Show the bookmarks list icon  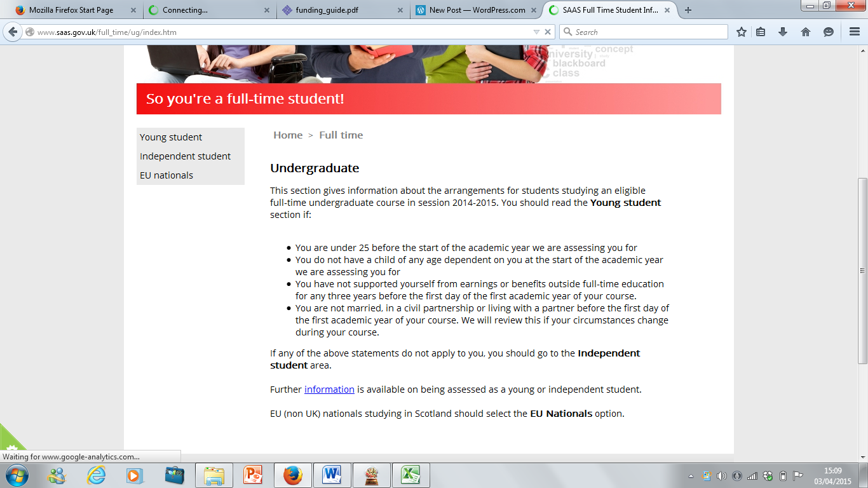[761, 32]
